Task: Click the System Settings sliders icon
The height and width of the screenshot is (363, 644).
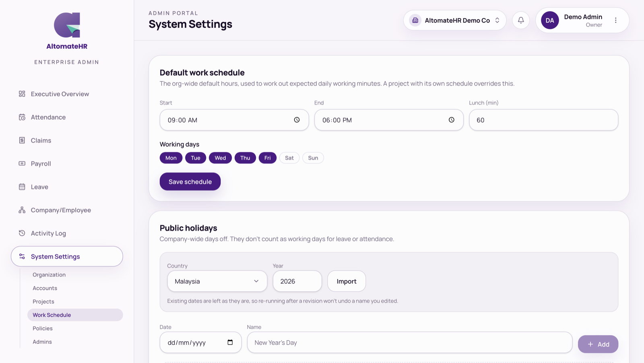Action: [22, 256]
